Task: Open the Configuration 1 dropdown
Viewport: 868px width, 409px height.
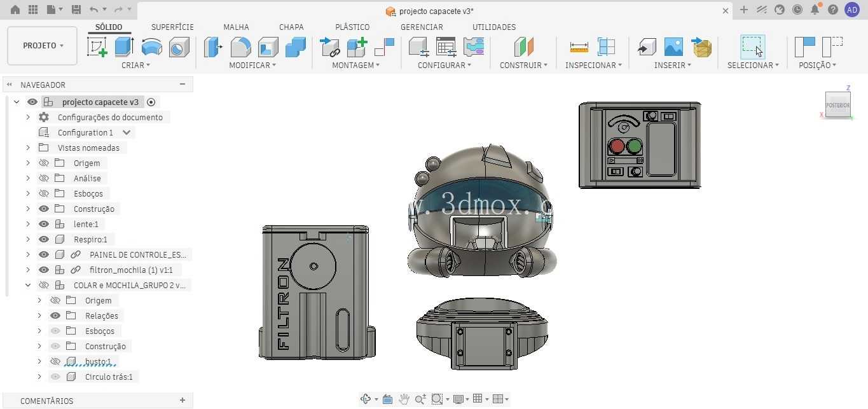Action: coord(127,132)
